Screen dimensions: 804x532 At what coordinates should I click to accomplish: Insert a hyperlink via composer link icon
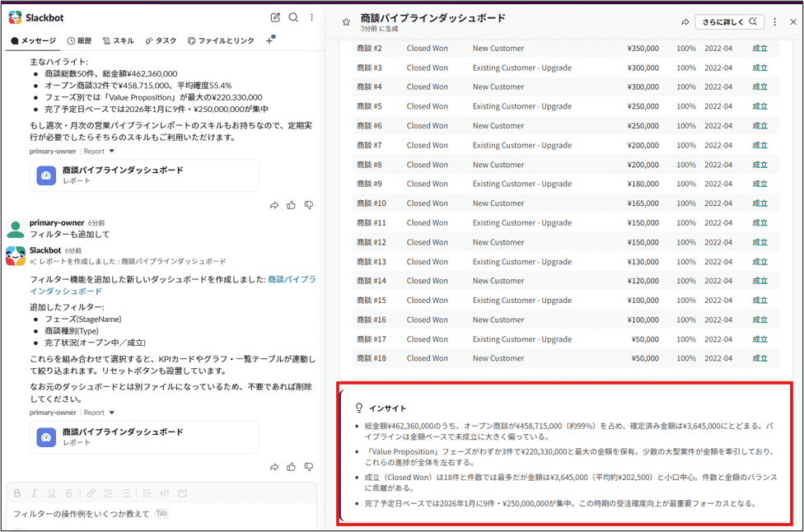point(91,493)
